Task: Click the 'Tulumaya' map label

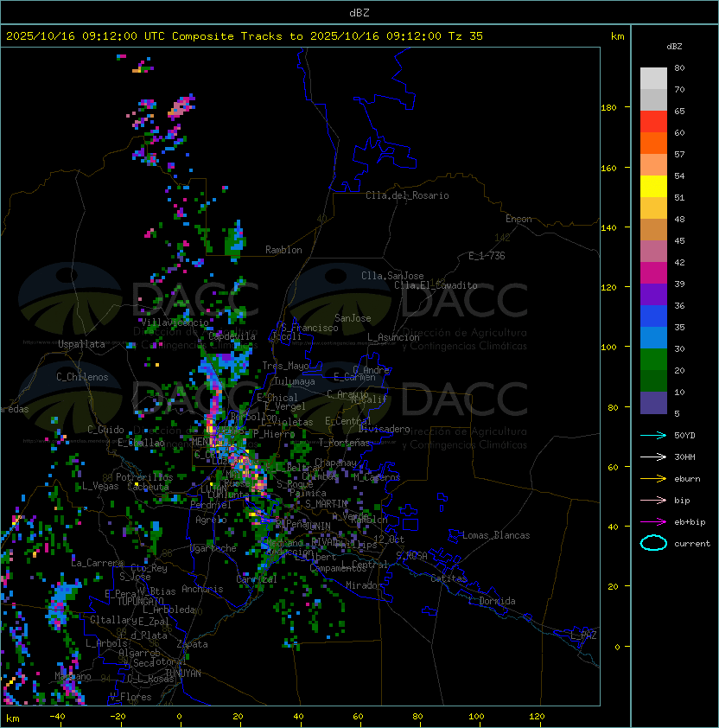Action: (295, 381)
